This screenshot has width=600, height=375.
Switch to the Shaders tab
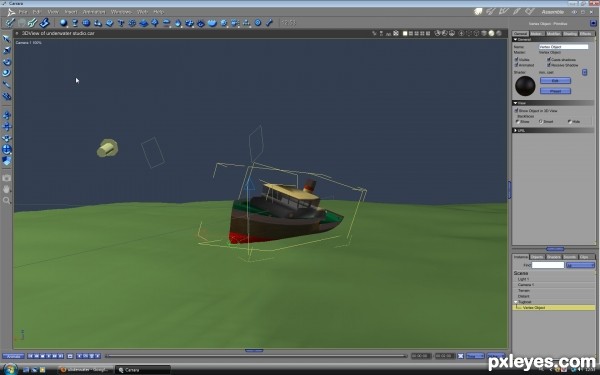coord(554,257)
